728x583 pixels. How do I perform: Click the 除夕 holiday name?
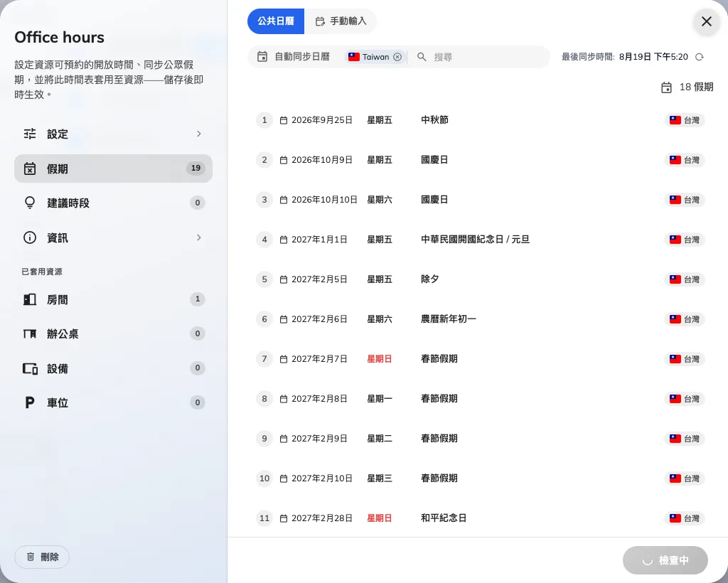pos(430,279)
